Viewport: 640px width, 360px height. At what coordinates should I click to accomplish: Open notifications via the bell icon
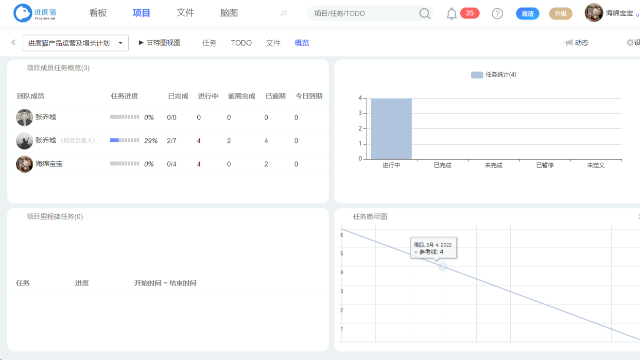pyautogui.click(x=451, y=13)
